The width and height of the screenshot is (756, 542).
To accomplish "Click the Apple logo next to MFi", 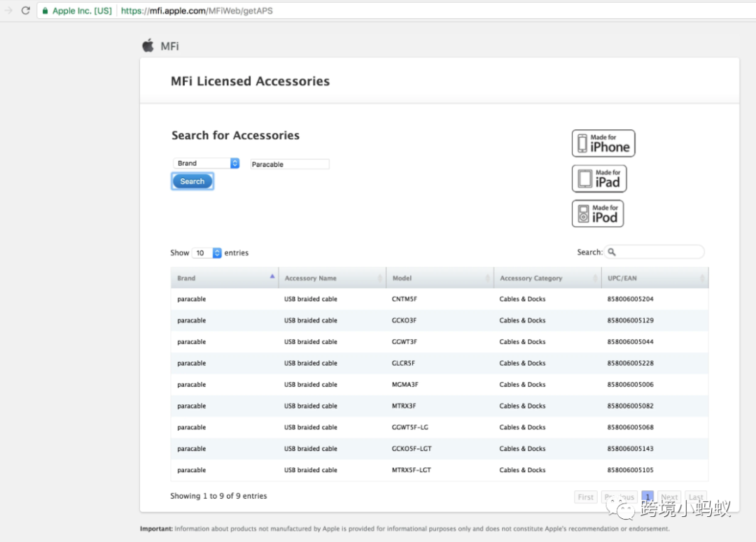I will click(148, 45).
